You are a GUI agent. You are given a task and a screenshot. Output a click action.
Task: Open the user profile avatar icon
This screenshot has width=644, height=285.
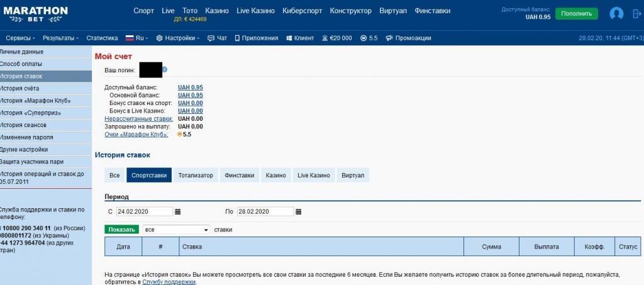tap(616, 14)
